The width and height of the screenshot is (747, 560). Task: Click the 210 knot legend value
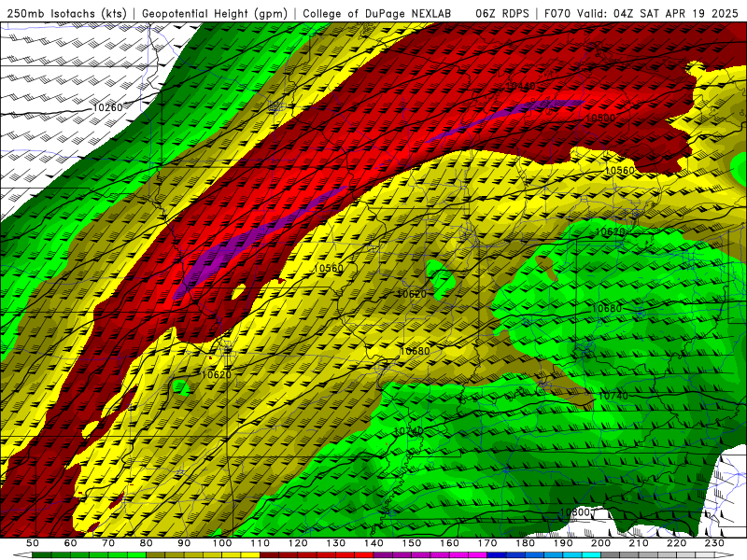pos(639,543)
